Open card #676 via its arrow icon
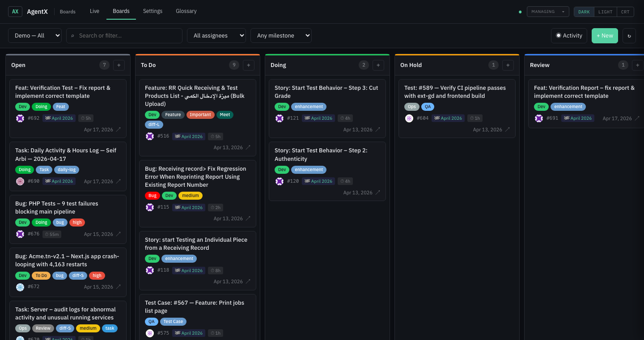The height and width of the screenshot is (340, 644). coord(119,234)
